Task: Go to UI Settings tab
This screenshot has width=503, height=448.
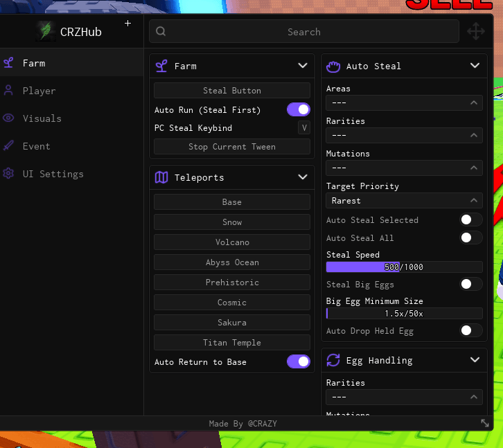Action: pyautogui.click(x=72, y=174)
